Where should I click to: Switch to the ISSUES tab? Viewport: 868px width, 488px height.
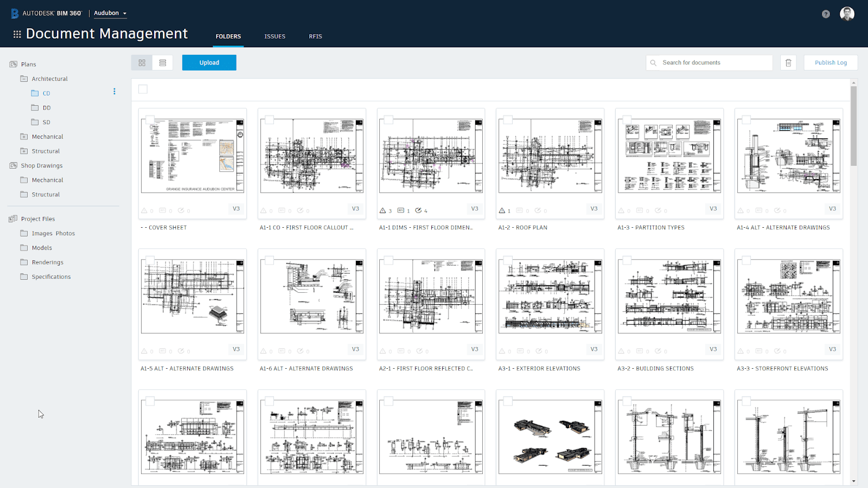[x=275, y=36]
